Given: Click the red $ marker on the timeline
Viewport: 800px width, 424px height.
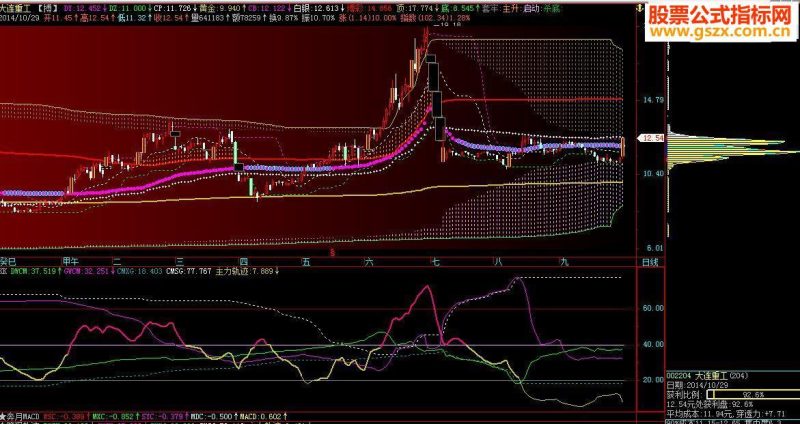Looking at the screenshot, I should (x=333, y=253).
